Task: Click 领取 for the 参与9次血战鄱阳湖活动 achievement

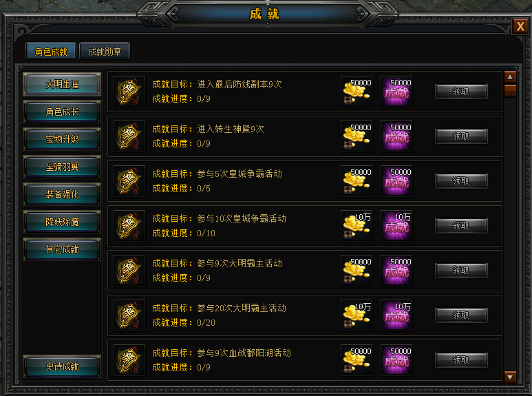Action: 461,360
